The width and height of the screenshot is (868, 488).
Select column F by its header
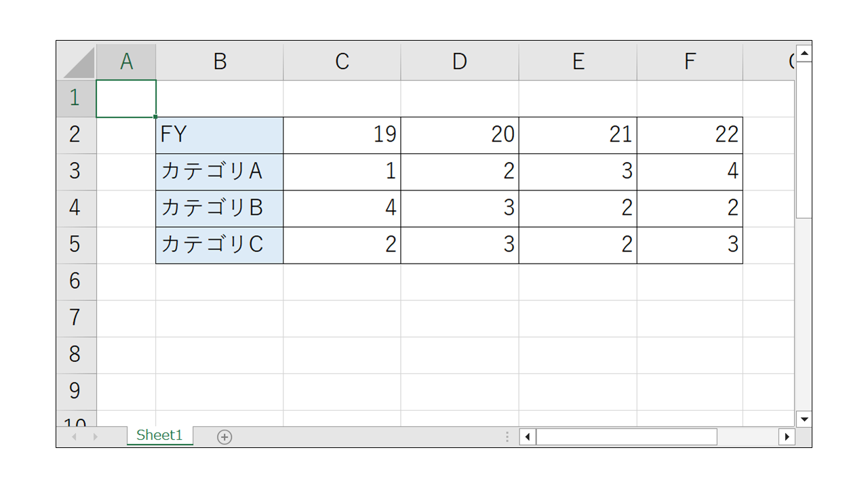point(689,62)
